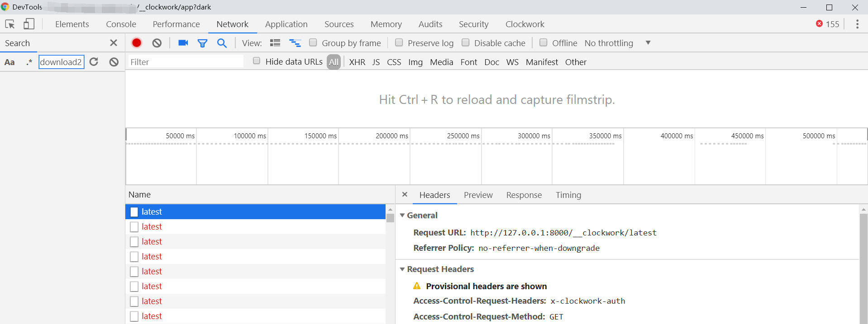Click the x-clockwork-auth header value
This screenshot has width=868, height=324.
point(587,301)
